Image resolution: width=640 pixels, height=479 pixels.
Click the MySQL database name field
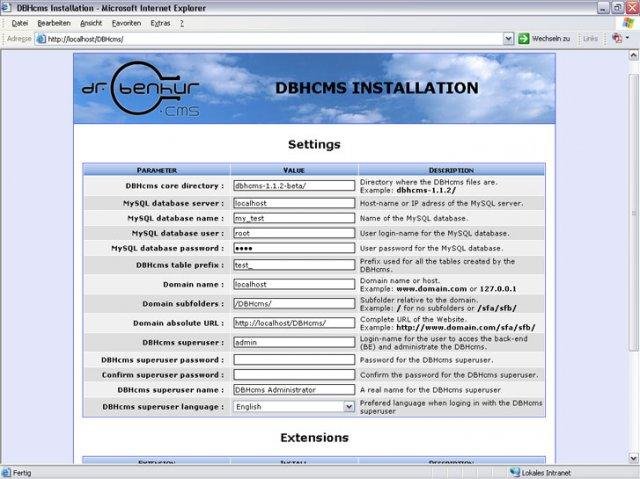click(294, 218)
